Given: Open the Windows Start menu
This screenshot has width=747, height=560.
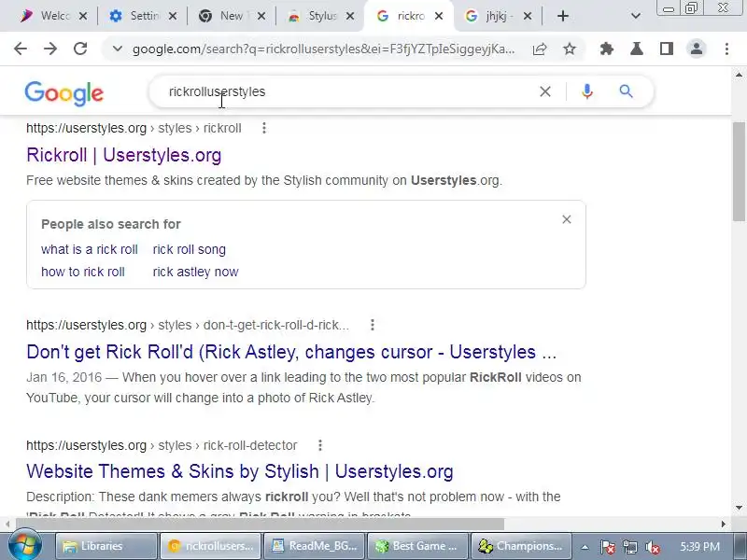Looking at the screenshot, I should (x=24, y=546).
